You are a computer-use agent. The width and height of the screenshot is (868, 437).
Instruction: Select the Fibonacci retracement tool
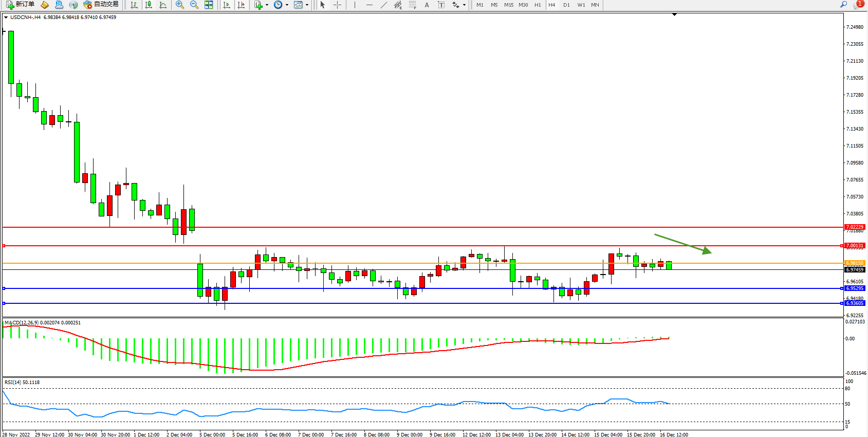412,5
